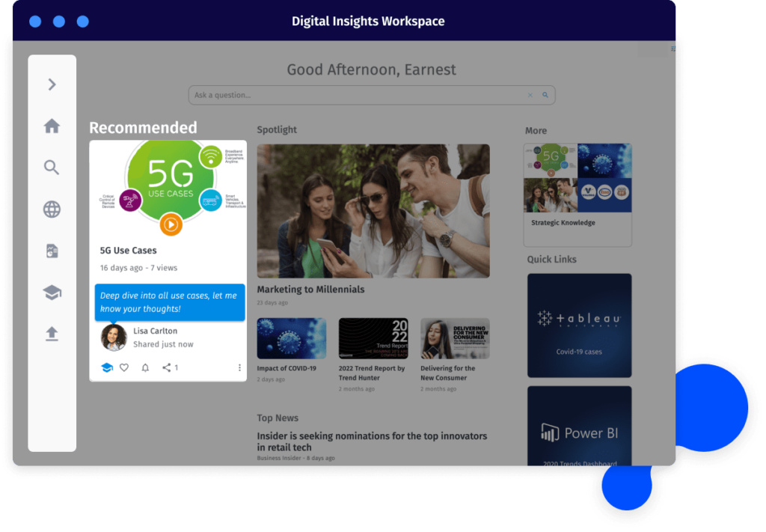Open the 2022 Trend Report thumbnail
766x532 pixels.
(x=373, y=338)
